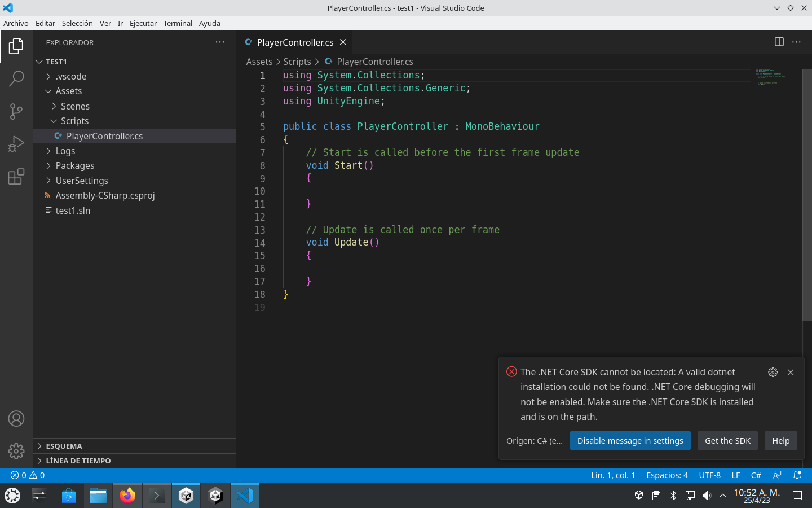This screenshot has width=812, height=508.
Task: Open the first Unity taskbar icon
Action: pos(186,496)
